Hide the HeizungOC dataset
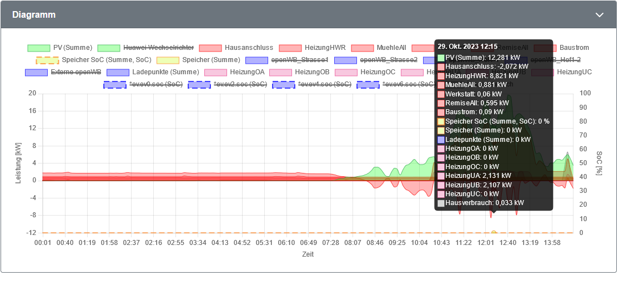 [365, 72]
